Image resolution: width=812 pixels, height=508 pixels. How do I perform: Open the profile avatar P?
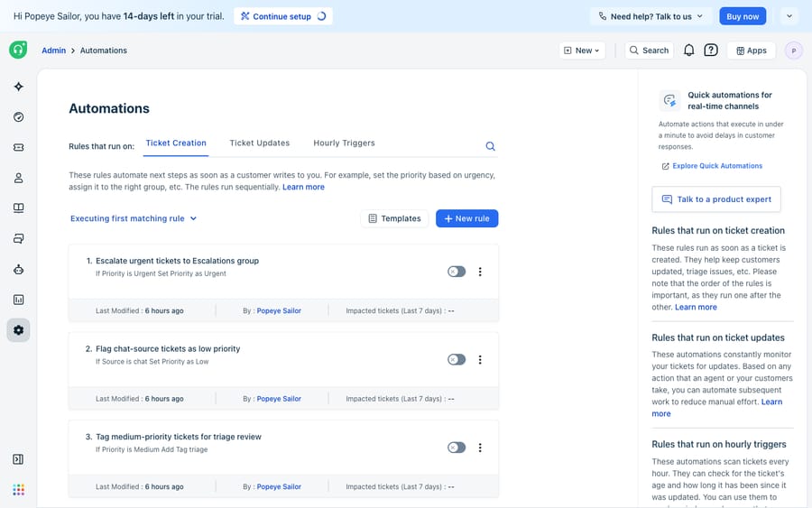794,51
